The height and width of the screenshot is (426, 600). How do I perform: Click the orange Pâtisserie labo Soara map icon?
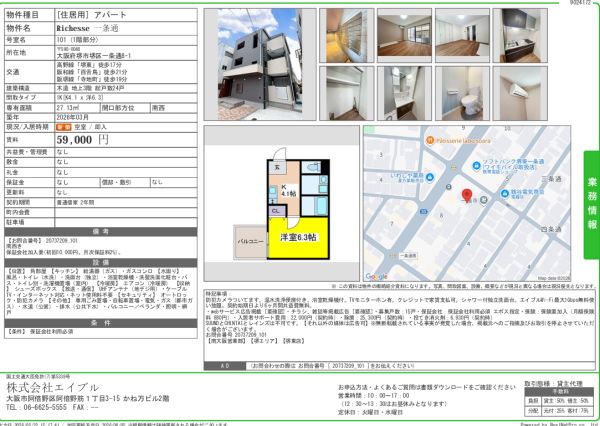click(430, 140)
